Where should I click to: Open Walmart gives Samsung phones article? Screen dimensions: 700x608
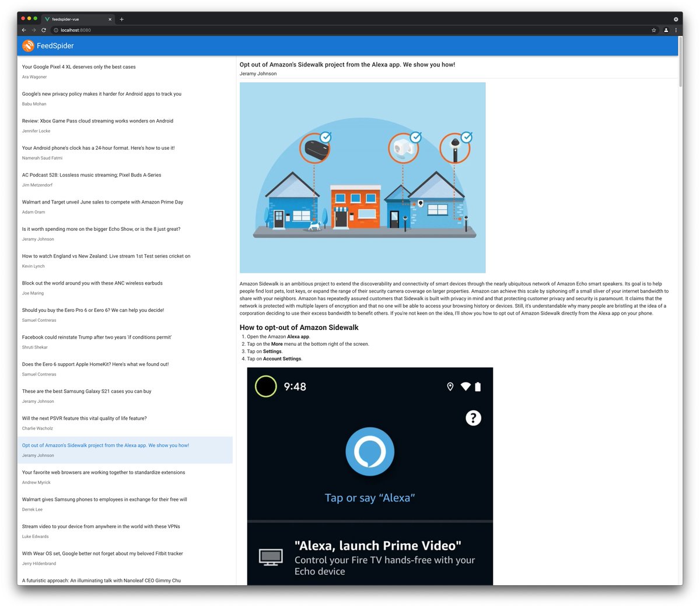coord(125,504)
